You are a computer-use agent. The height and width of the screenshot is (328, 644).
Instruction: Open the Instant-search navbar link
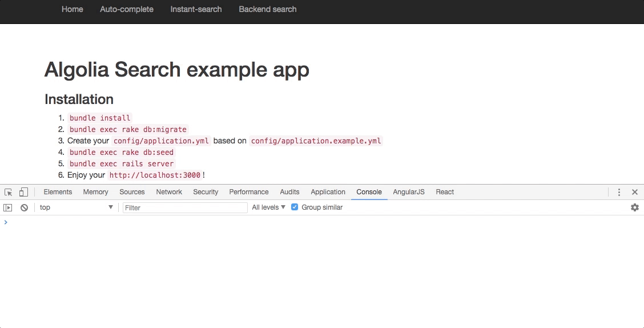(196, 9)
